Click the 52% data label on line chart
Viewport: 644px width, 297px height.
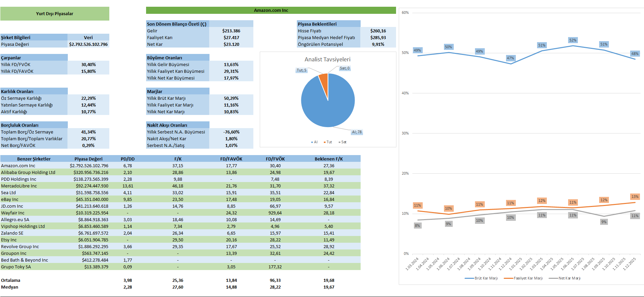tap(573, 40)
